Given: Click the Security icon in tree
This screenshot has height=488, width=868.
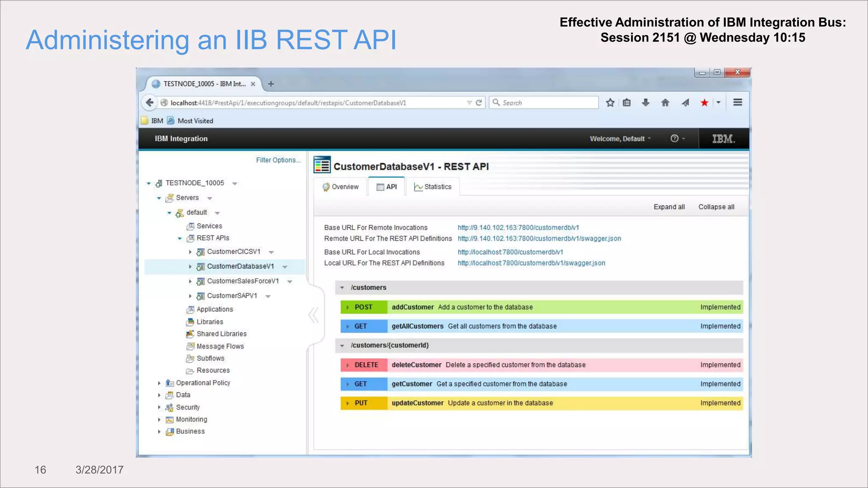Looking at the screenshot, I should (170, 408).
